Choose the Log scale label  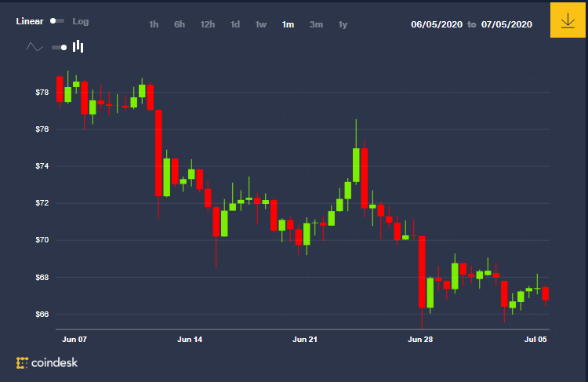[81, 21]
